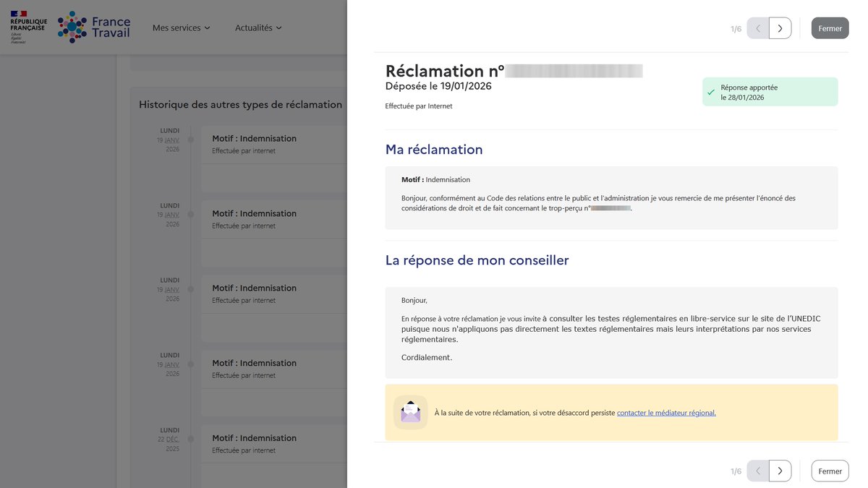The height and width of the screenshot is (488, 868).
Task: Click the envelope icon in the yellow banner
Action: (410, 411)
